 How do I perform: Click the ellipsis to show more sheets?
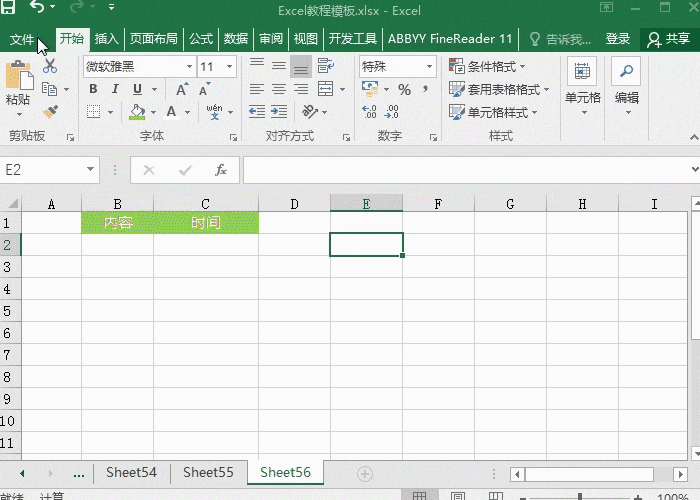79,474
